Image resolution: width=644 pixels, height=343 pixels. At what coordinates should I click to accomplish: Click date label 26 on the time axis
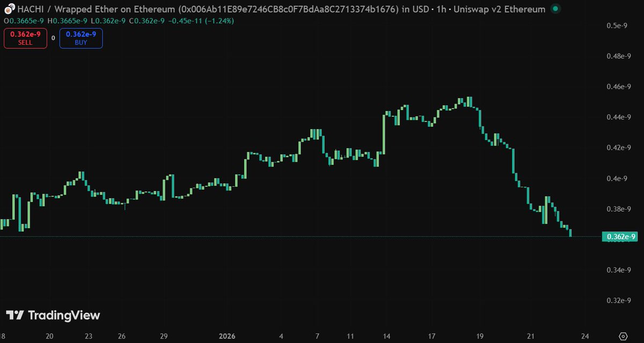[122, 337]
